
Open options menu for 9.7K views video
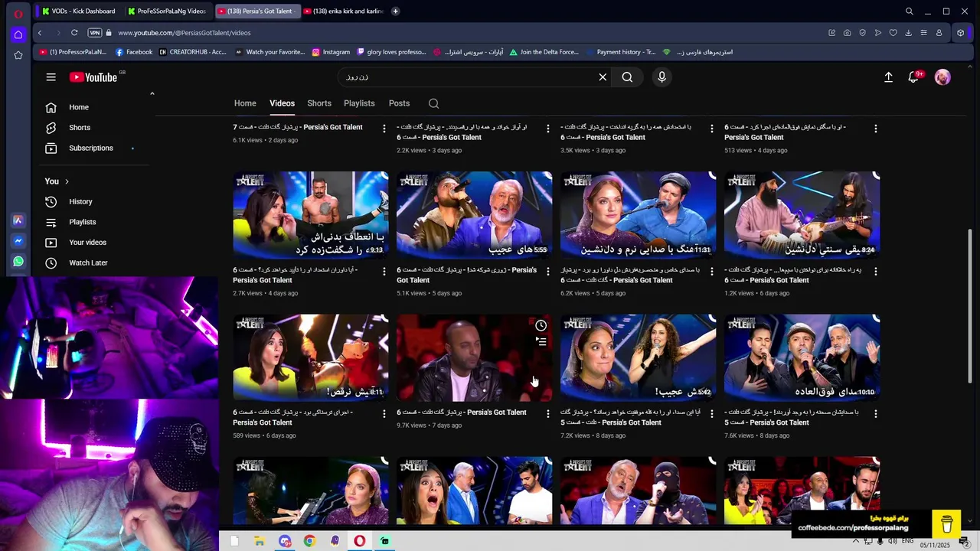tap(548, 413)
